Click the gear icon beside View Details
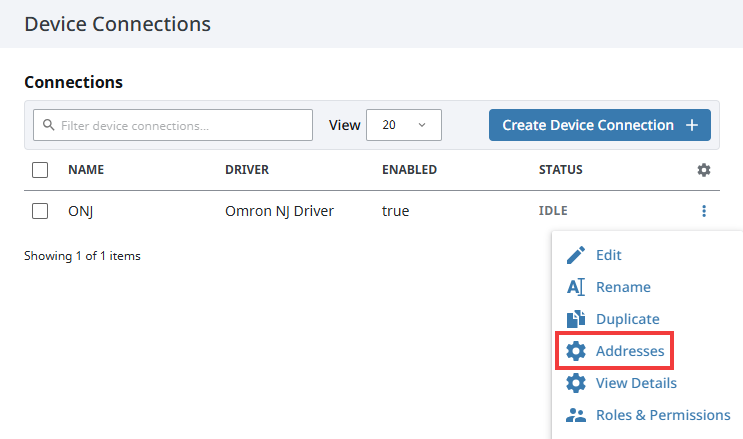The height and width of the screenshot is (439, 743). 575,383
